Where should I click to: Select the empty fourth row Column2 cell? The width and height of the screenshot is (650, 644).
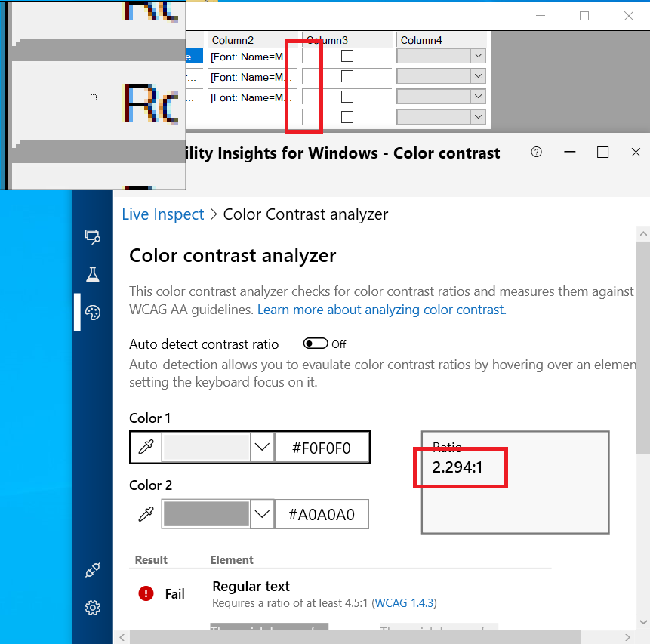click(252, 117)
